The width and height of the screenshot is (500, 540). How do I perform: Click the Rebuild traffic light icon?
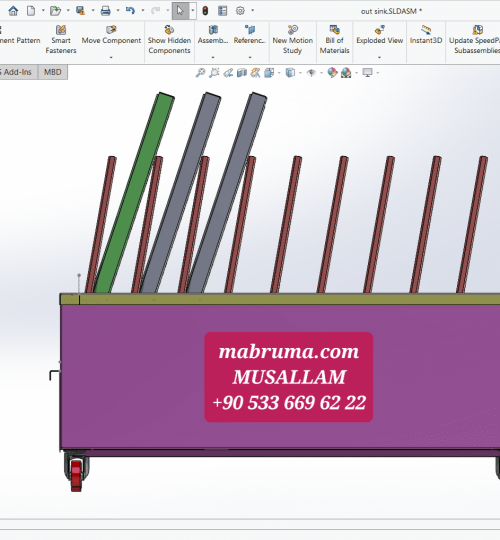[x=205, y=11]
